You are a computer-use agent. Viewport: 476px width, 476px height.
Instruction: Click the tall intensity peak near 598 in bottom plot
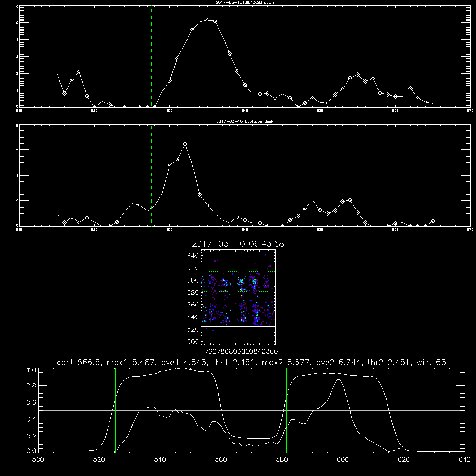338,380
